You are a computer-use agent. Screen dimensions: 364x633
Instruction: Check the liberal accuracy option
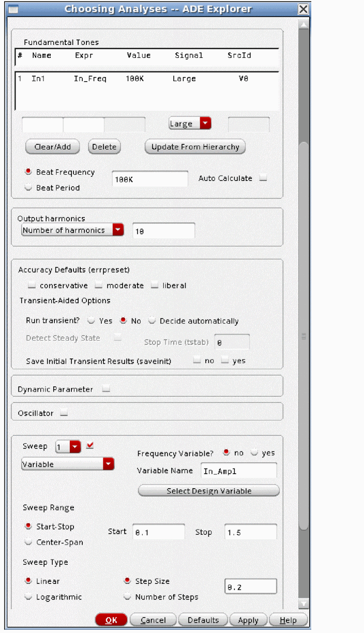155,285
